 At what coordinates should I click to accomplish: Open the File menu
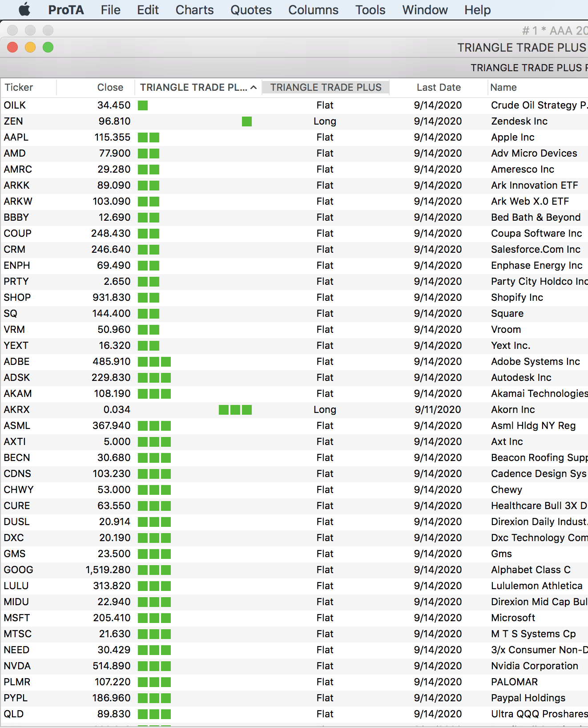click(110, 10)
